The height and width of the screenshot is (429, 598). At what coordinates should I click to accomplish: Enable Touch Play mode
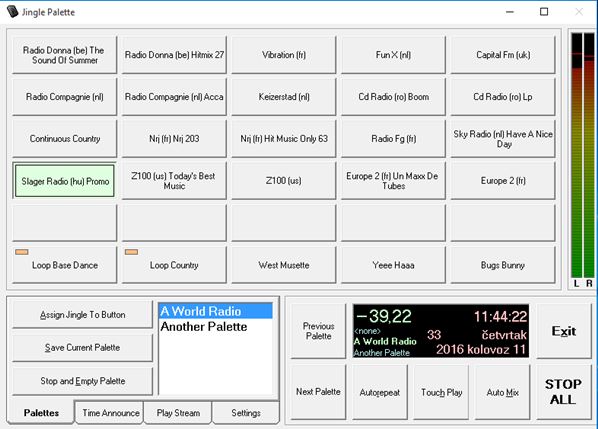click(441, 392)
